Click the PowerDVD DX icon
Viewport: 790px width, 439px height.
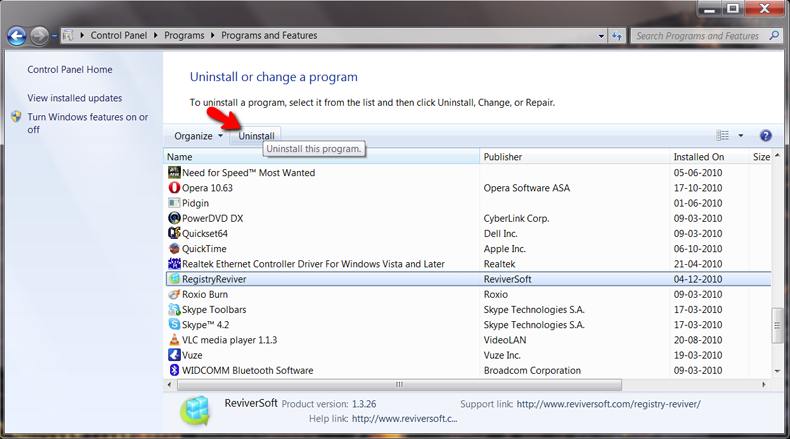click(x=174, y=218)
